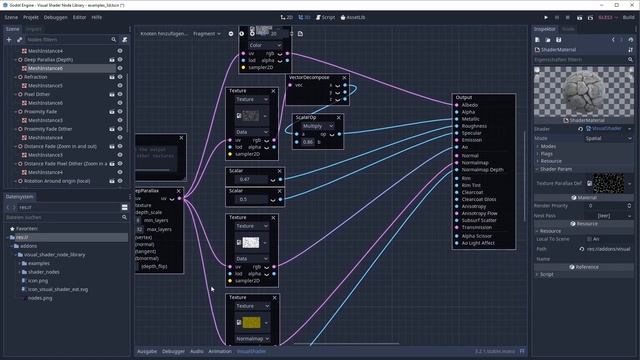The height and width of the screenshot is (360, 640).
Task: Toggle split mode in Dateisystem panel
Action: point(124,207)
